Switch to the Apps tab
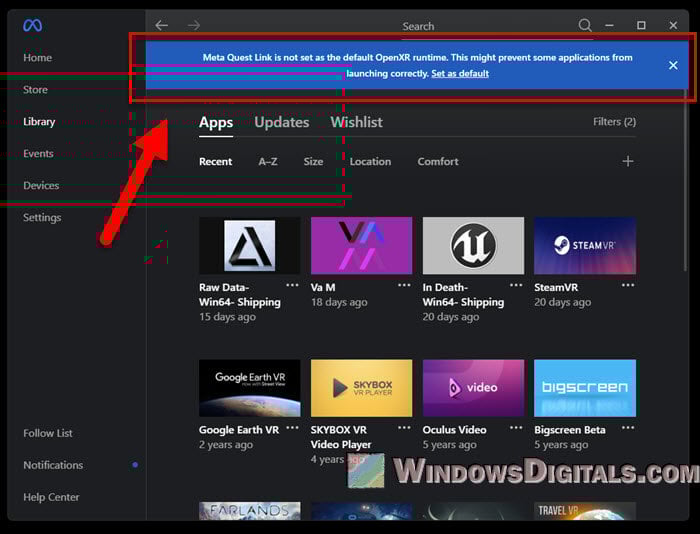Image resolution: width=700 pixels, height=534 pixels. pyautogui.click(x=216, y=122)
